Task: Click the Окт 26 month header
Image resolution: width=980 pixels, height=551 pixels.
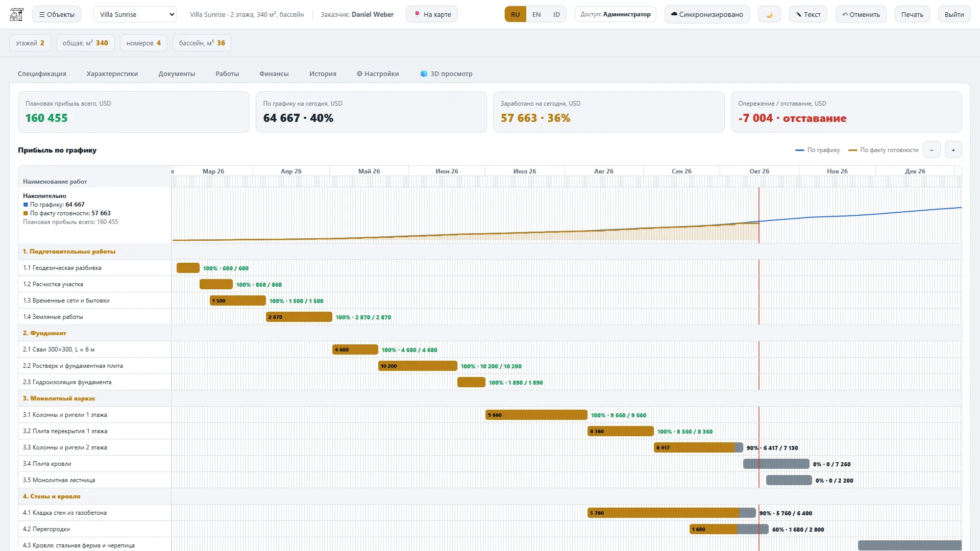Action: tap(759, 171)
